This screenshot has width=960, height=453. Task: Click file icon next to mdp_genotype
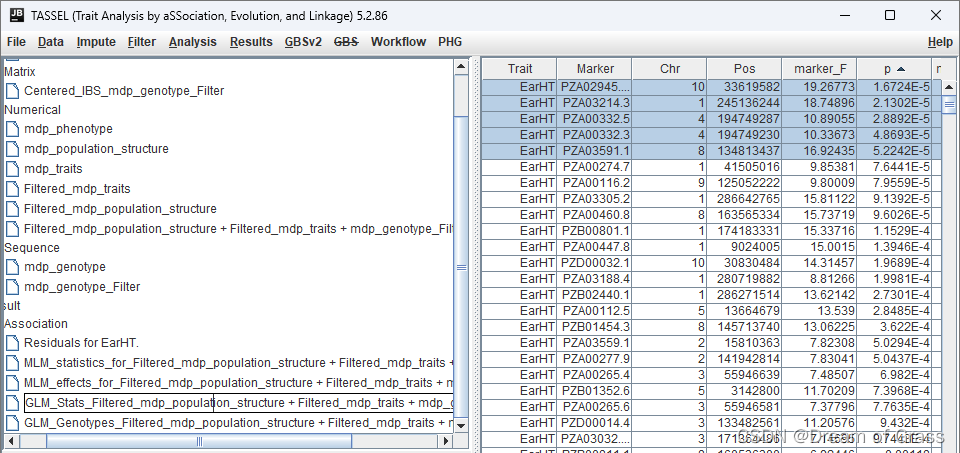coord(12,267)
